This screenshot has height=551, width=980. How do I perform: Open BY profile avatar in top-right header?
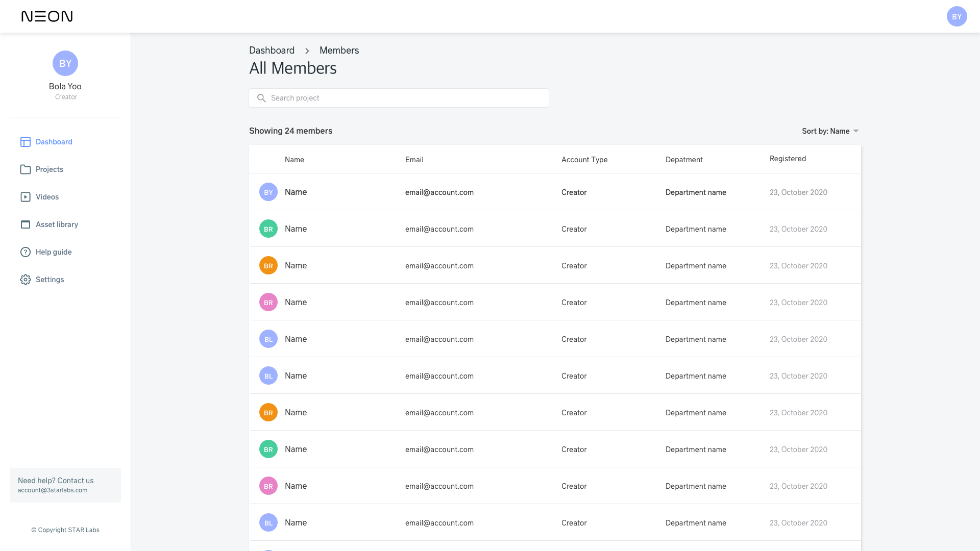[x=957, y=16]
